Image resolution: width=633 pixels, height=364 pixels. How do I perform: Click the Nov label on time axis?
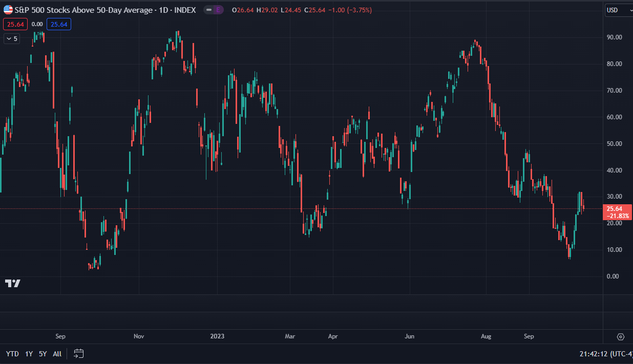tap(139, 336)
